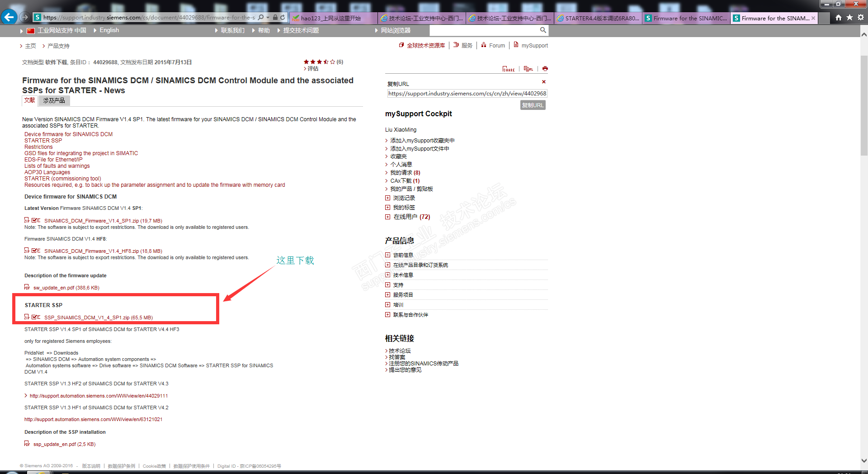
Task: Click the 复制URL button
Action: coord(533,105)
